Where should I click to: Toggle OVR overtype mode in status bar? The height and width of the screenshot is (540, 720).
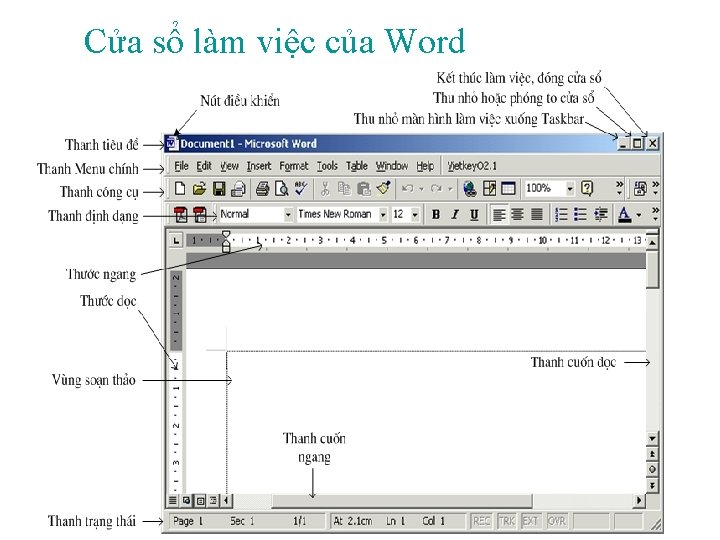click(x=557, y=521)
